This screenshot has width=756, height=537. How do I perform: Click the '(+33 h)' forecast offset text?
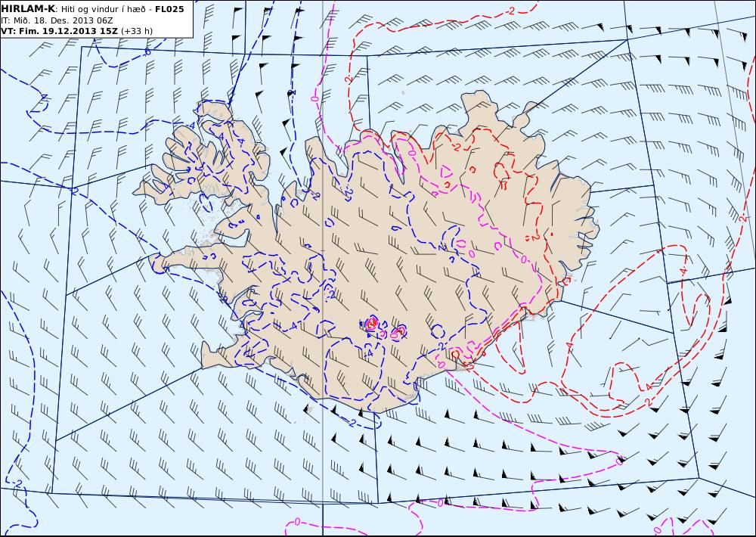click(137, 31)
